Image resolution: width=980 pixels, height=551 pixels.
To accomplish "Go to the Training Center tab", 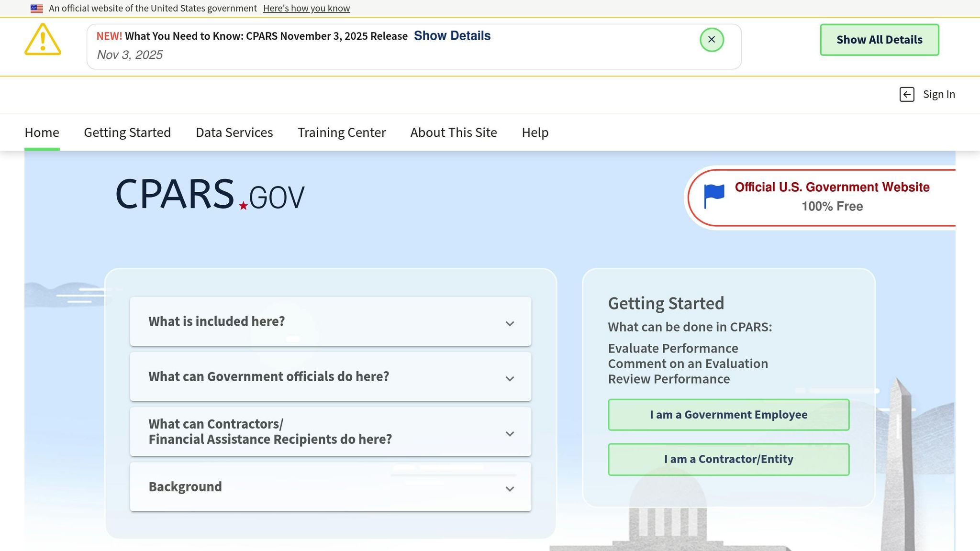I will click(342, 132).
